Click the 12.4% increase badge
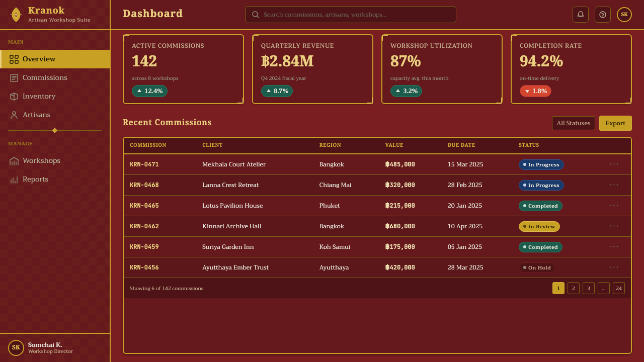This screenshot has width=644, height=362. [x=149, y=91]
